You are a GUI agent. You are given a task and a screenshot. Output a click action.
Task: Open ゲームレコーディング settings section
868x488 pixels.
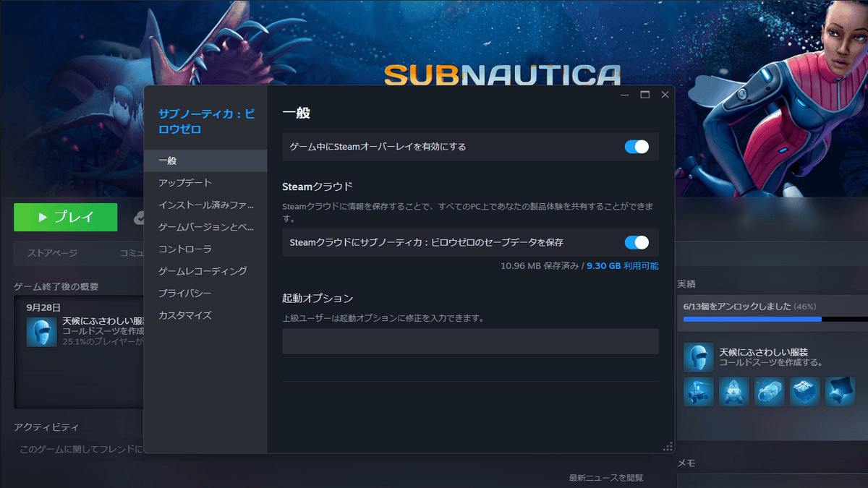coord(205,271)
